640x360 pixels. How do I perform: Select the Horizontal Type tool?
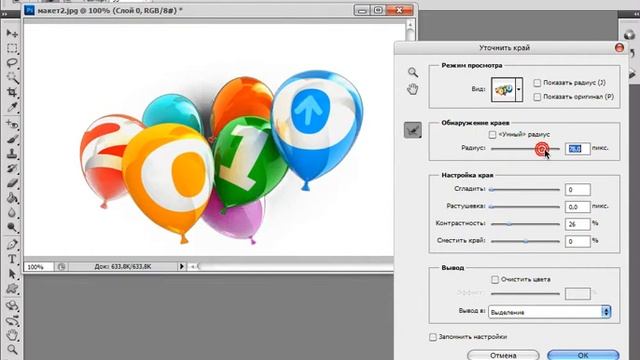tap(12, 259)
